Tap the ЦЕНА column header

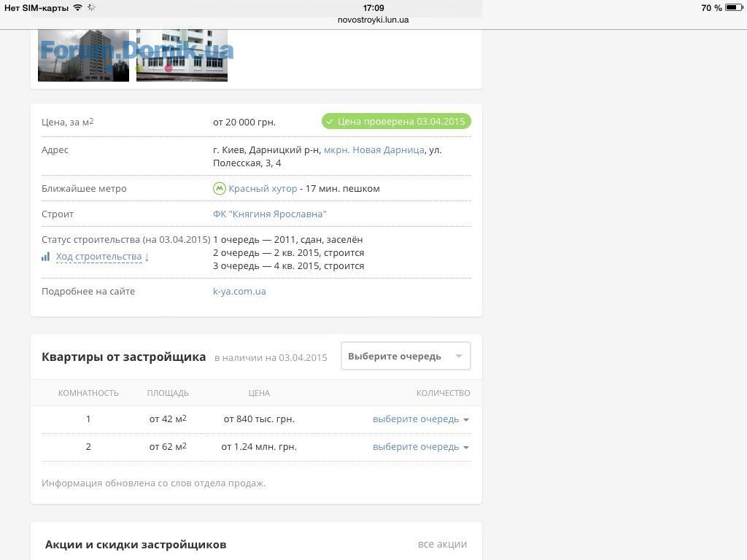pos(259,393)
